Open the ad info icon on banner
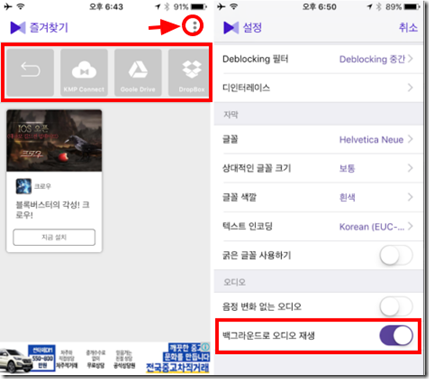 (x=206, y=347)
